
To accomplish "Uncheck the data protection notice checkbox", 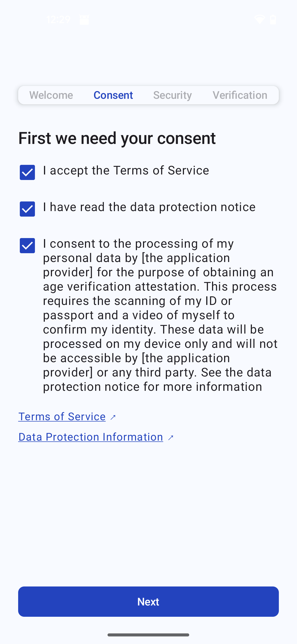I will 27,209.
